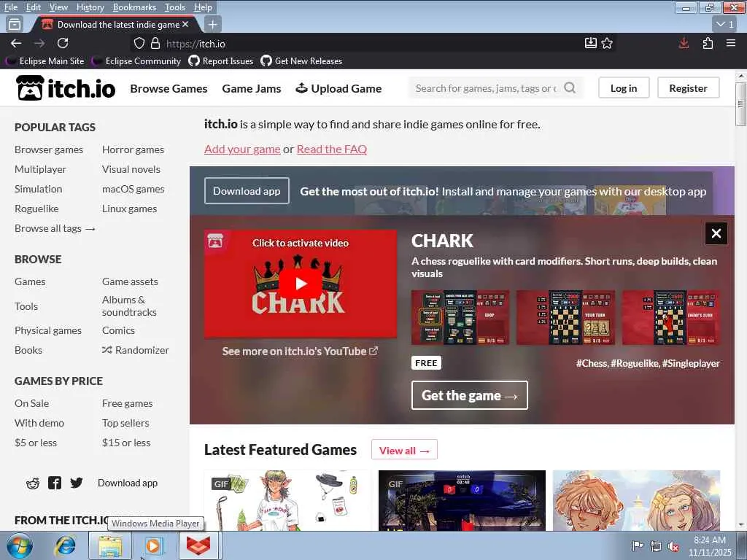Viewport: 747px width, 560px height.
Task: Open the tracking protection shield icon
Action: 139,43
